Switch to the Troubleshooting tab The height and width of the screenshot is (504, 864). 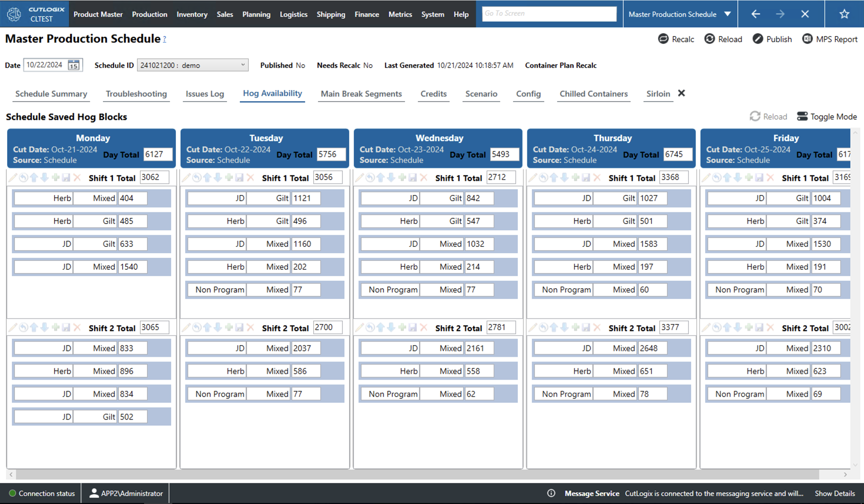tap(136, 94)
